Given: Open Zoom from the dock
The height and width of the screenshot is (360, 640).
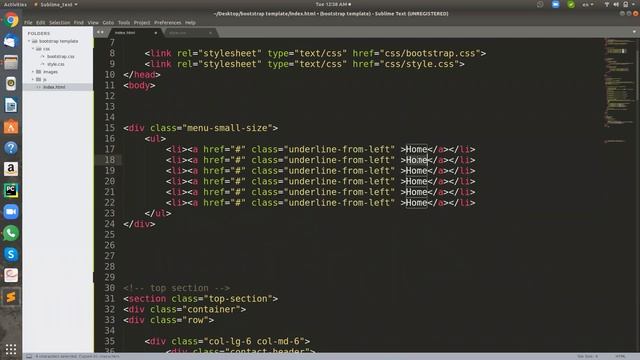Looking at the screenshot, I should (11, 211).
